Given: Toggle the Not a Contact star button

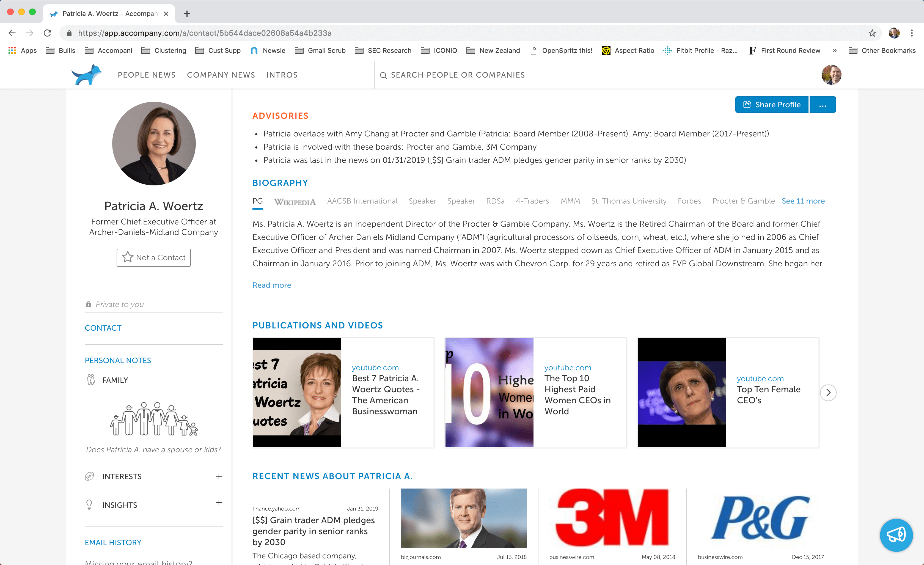Looking at the screenshot, I should click(153, 258).
